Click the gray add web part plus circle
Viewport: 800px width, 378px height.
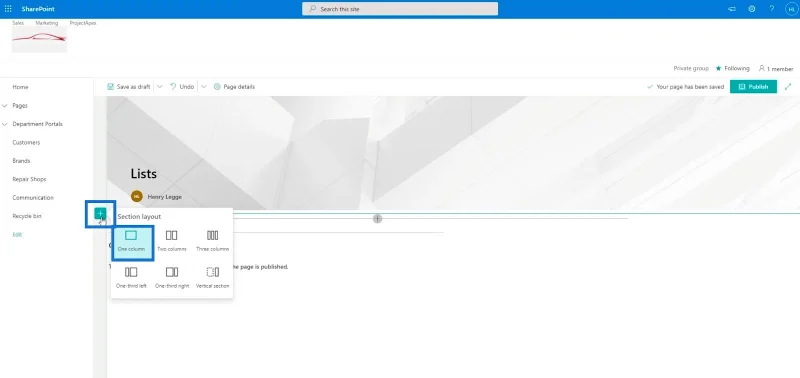(x=377, y=218)
